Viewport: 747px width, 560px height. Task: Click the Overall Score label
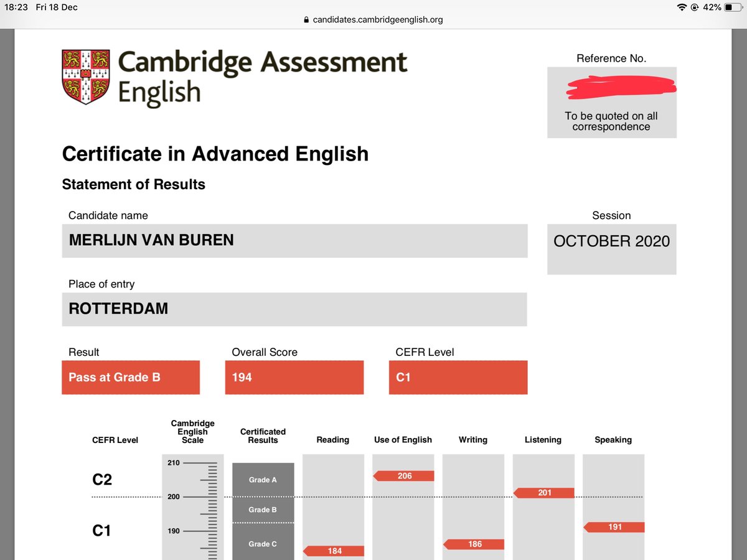(x=265, y=352)
